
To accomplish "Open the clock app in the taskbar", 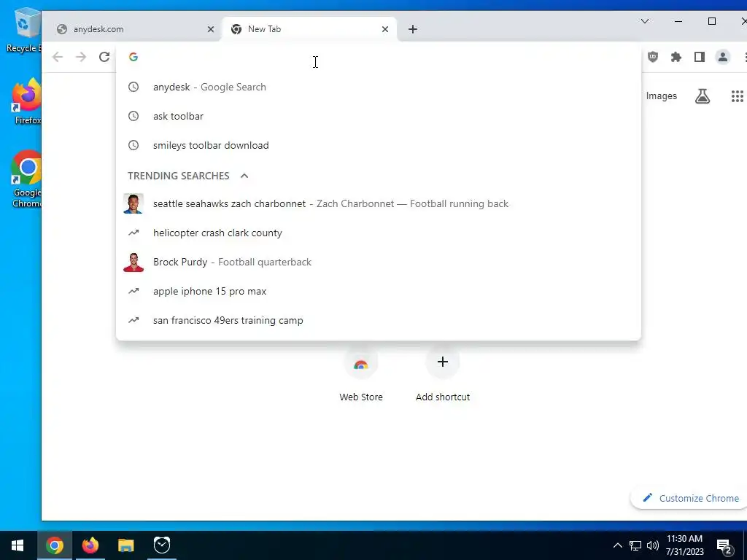I will [162, 545].
